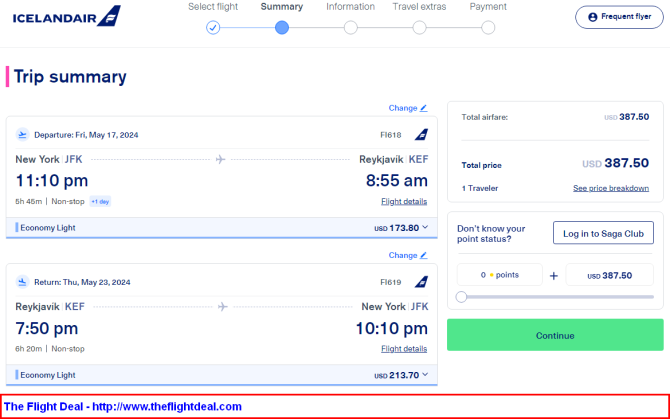Image resolution: width=670 pixels, height=419 pixels.
Task: Click the Icelandair tail icon next to FI619
Action: pos(421,282)
